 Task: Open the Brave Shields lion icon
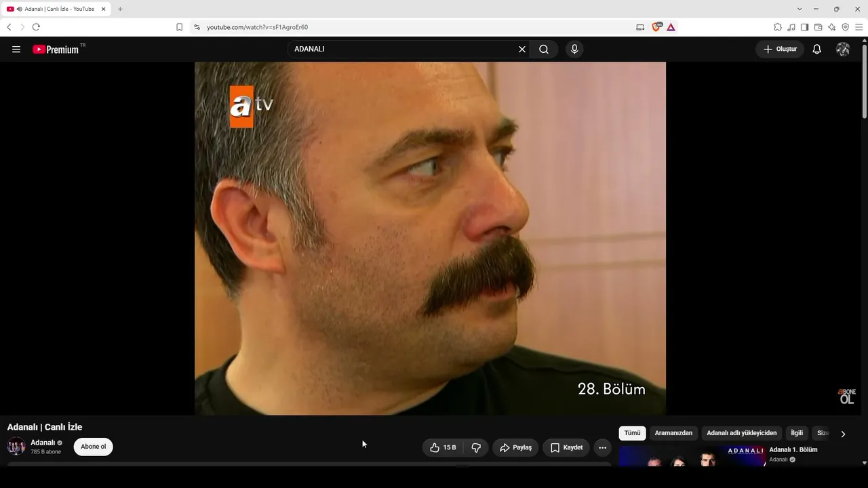click(x=656, y=27)
